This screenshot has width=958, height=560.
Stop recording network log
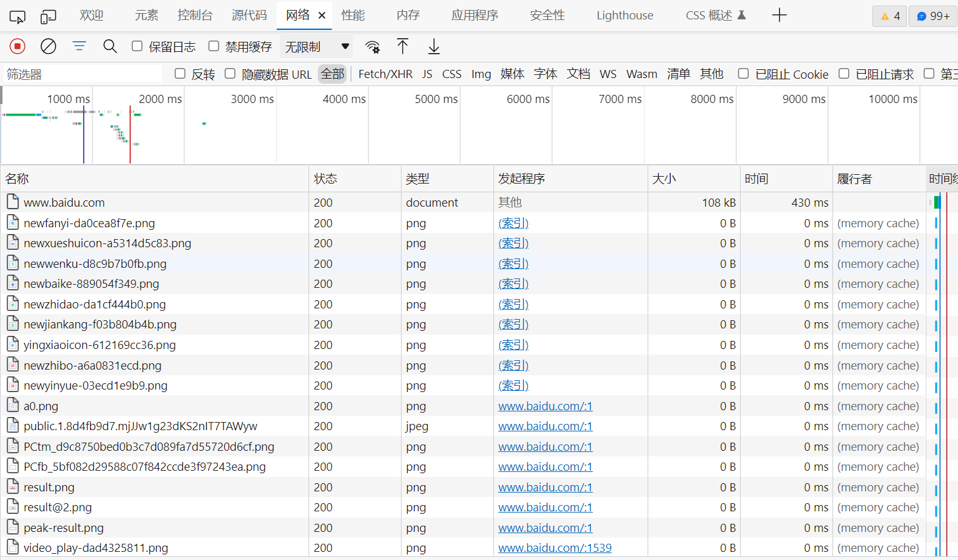point(17,46)
